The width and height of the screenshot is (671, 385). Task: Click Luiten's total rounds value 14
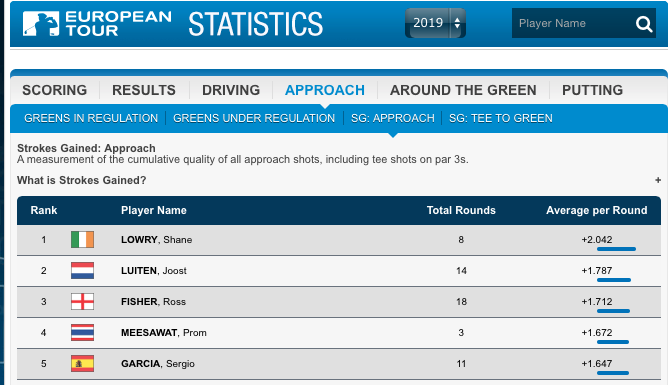coord(461,271)
